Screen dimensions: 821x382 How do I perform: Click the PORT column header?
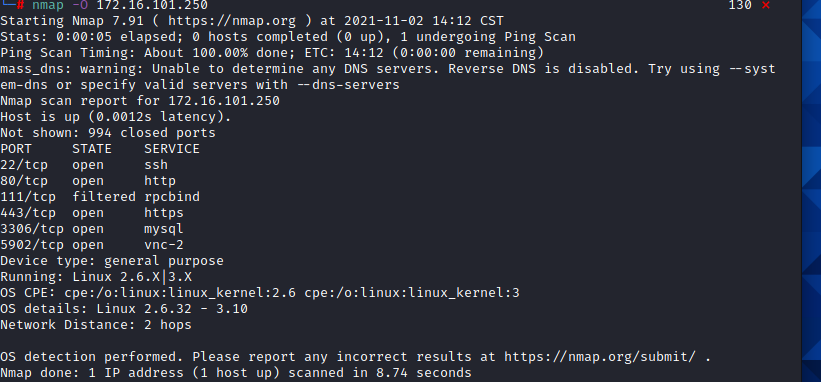tap(16, 149)
